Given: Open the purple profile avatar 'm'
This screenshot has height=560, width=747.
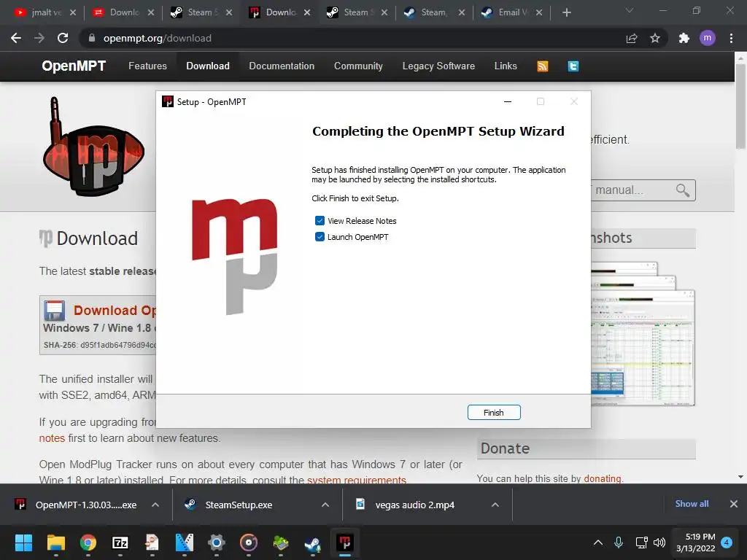Looking at the screenshot, I should click(x=708, y=38).
